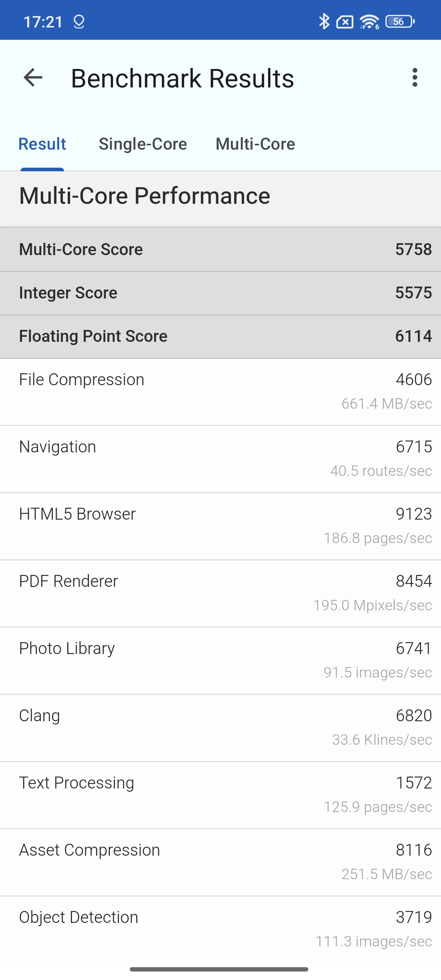Tap the Multi-Core Score row
This screenshot has height=980, width=441.
coord(221,250)
